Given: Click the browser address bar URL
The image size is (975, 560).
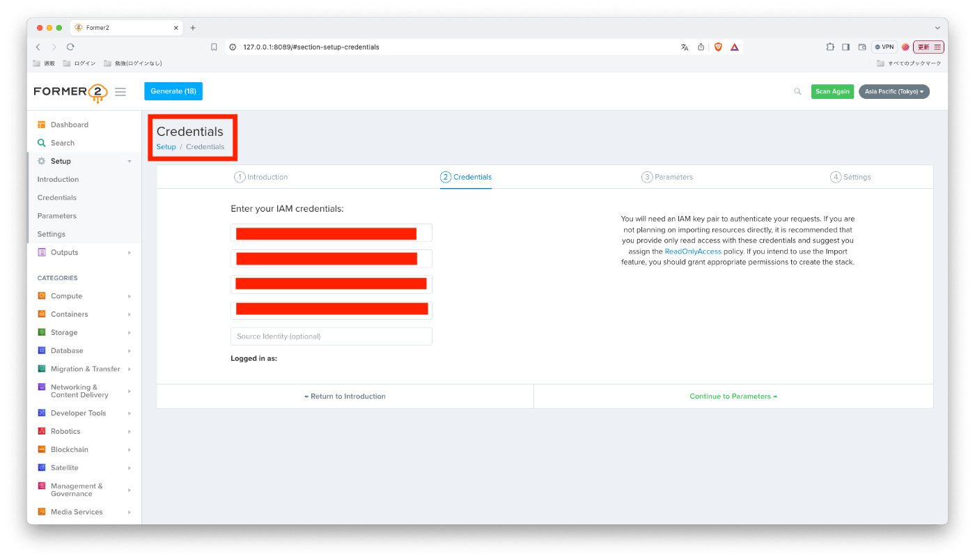Looking at the screenshot, I should (311, 47).
